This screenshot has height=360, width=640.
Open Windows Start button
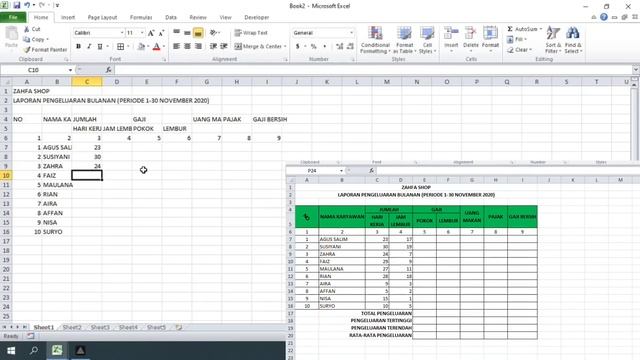coord(11,351)
